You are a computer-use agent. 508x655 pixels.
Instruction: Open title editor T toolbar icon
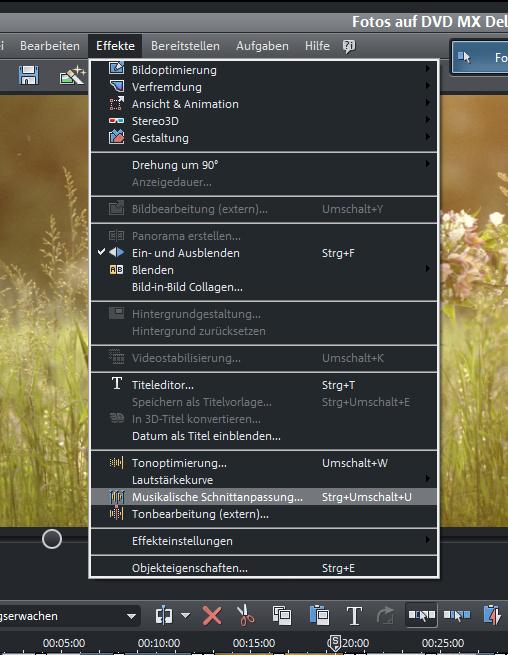pos(354,616)
